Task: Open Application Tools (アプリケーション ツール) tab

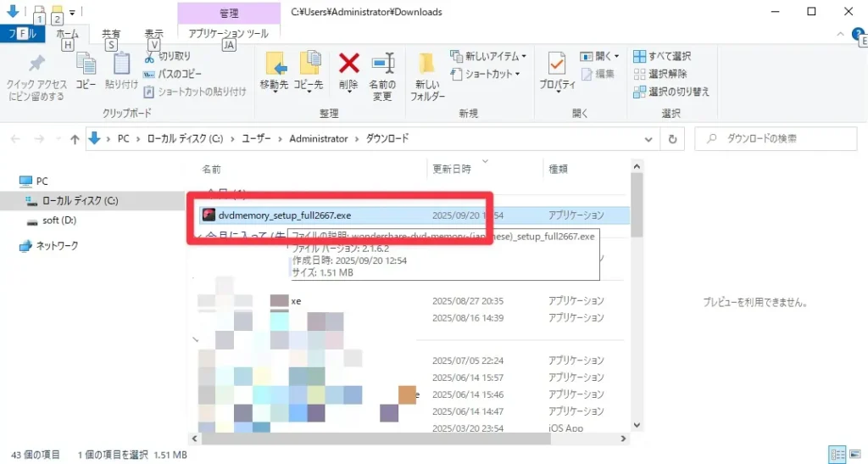Action: [229, 34]
